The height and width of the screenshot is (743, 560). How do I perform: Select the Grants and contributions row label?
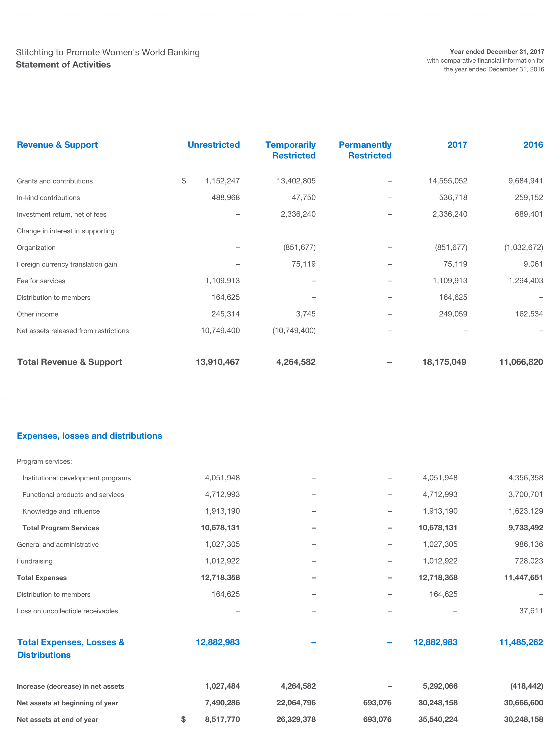[x=55, y=181]
